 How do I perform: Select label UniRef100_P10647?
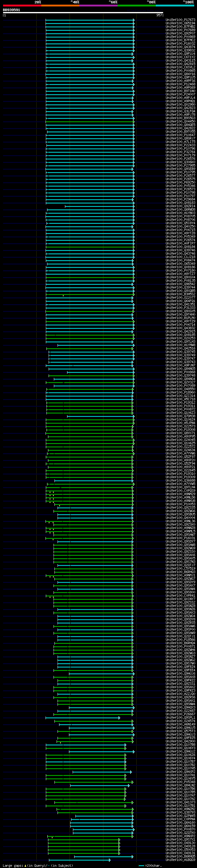180,135
